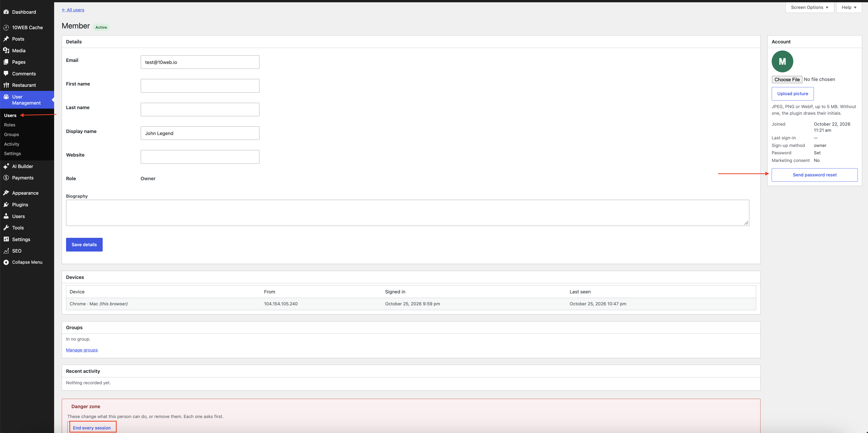Click the green M avatar picture
Screen dimensions: 868x433
[782, 62]
